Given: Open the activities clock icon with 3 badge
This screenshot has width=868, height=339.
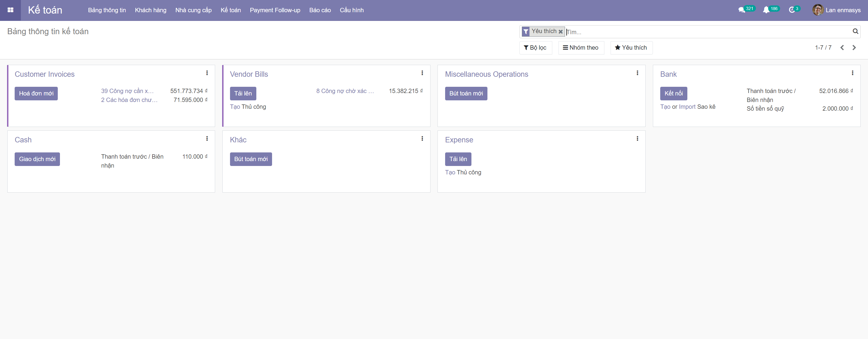Looking at the screenshot, I should tap(792, 10).
